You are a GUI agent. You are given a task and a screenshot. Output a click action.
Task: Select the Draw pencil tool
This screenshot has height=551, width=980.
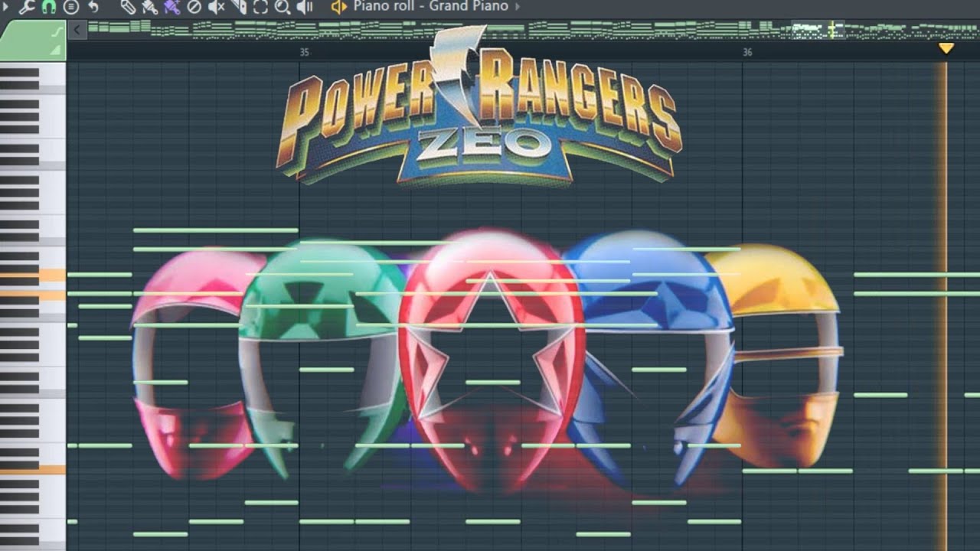(129, 7)
